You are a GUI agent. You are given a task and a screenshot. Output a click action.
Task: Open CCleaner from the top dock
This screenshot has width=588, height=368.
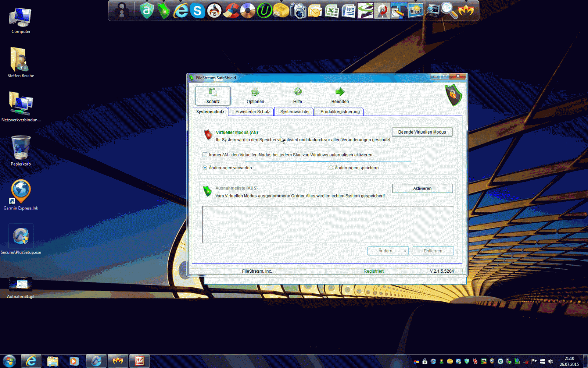tap(231, 11)
